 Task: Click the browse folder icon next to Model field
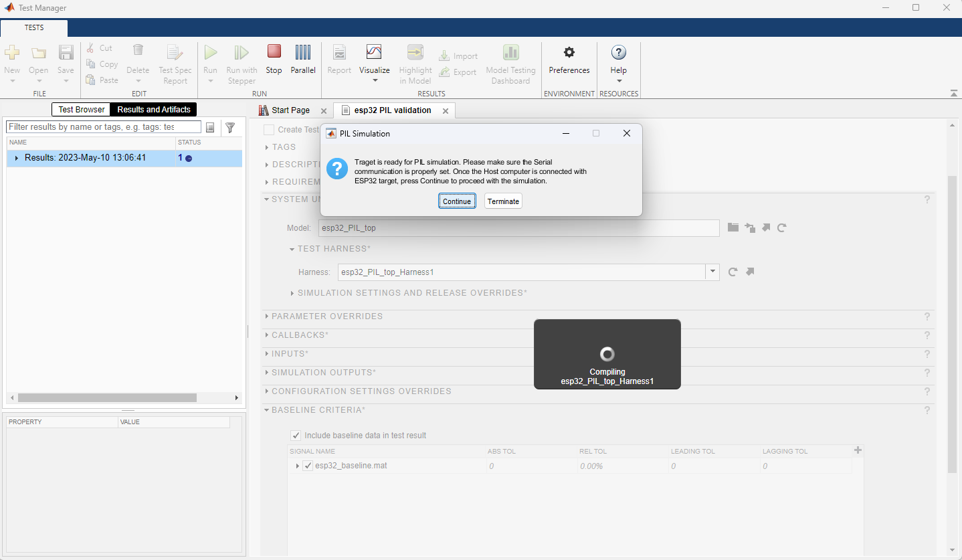click(733, 227)
